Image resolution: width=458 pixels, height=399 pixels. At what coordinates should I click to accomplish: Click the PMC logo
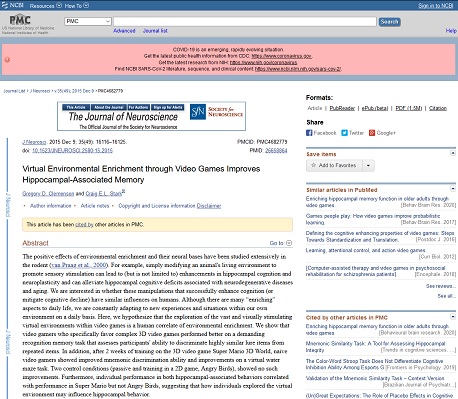coord(20,20)
